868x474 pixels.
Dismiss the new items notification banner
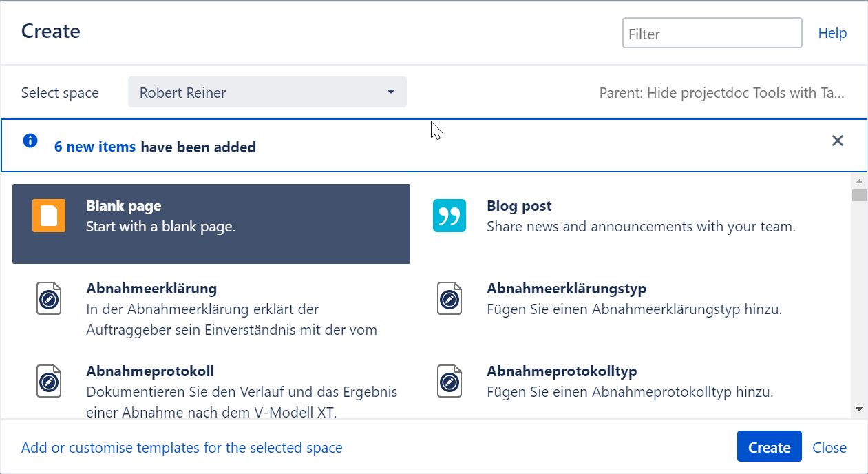(838, 141)
